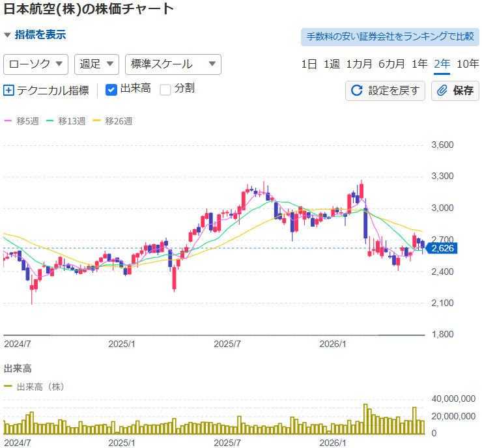Click the 2026/1 label on price chart axis
The width and height of the screenshot is (482, 448).
[x=333, y=344]
